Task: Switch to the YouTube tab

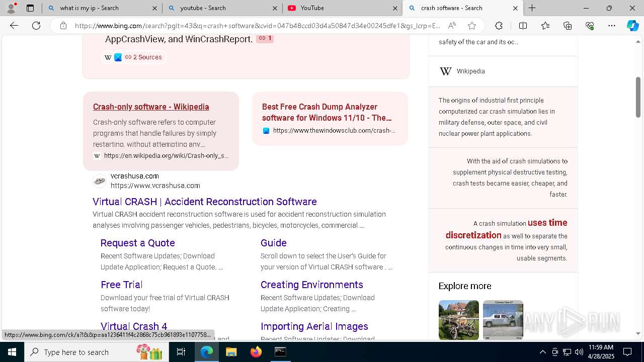Action: (x=342, y=8)
